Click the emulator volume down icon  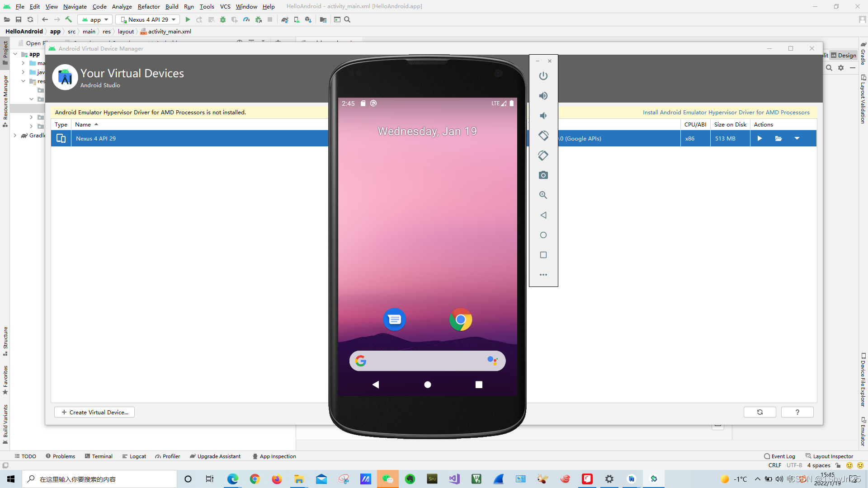pyautogui.click(x=543, y=116)
